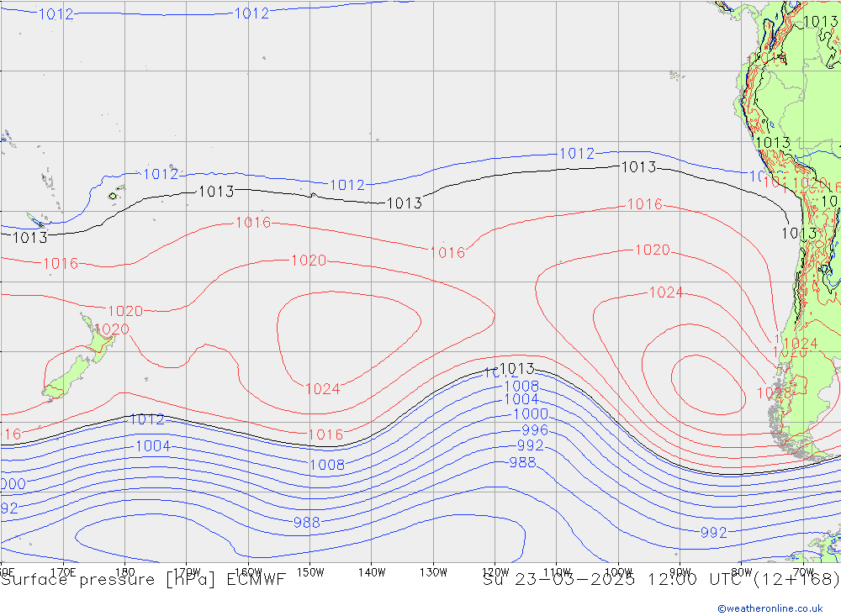841x616 pixels.
Task: Select the 180 longitude axis label
Action: 124,571
